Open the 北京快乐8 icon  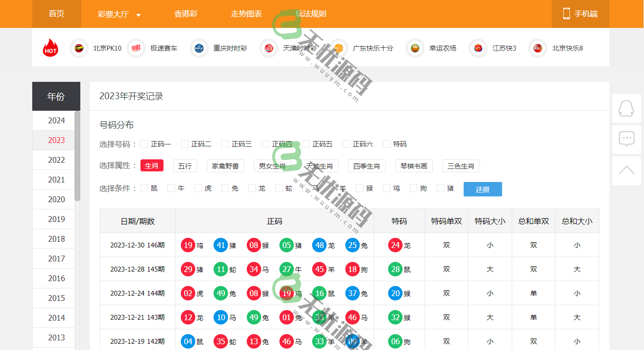click(538, 48)
